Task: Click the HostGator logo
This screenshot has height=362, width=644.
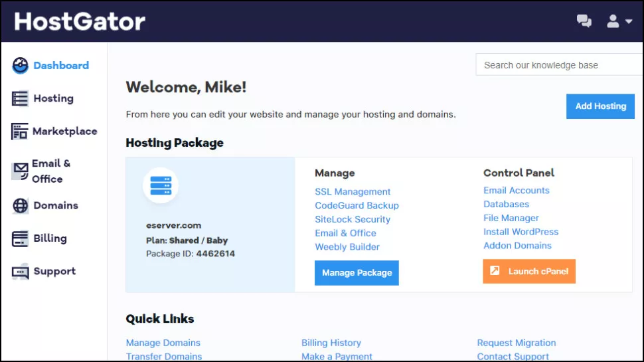Action: (80, 21)
